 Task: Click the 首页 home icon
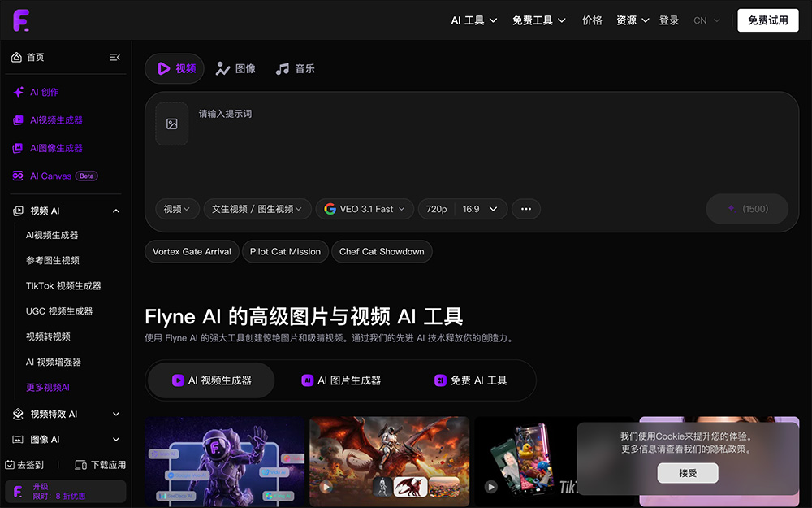tap(16, 57)
